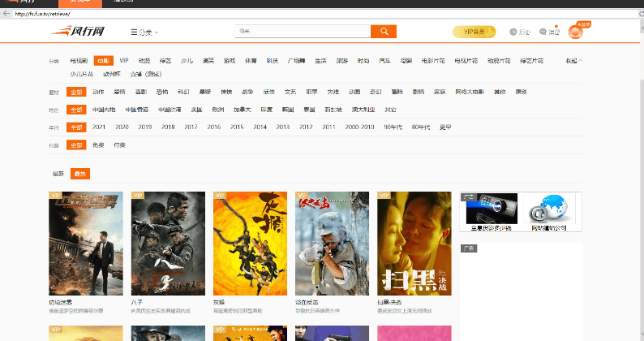Select the 2021 year filter

click(x=99, y=127)
